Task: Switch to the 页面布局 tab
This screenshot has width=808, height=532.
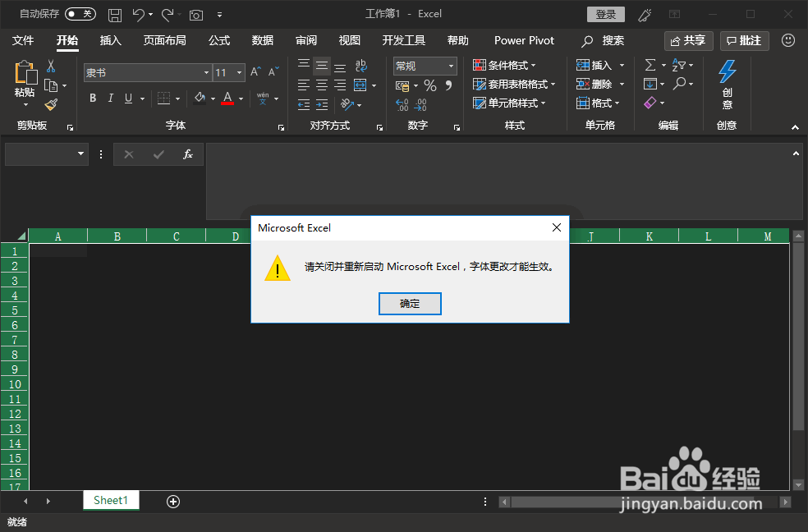Action: click(164, 41)
